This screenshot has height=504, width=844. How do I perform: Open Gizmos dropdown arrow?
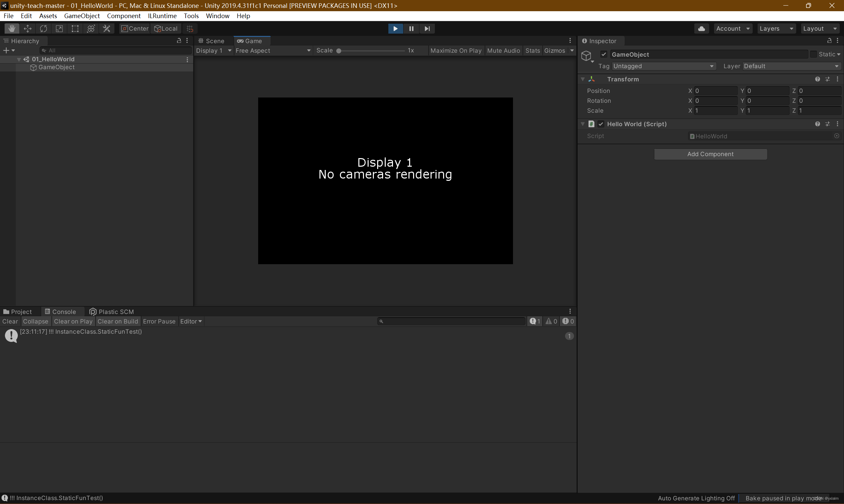[572, 51]
